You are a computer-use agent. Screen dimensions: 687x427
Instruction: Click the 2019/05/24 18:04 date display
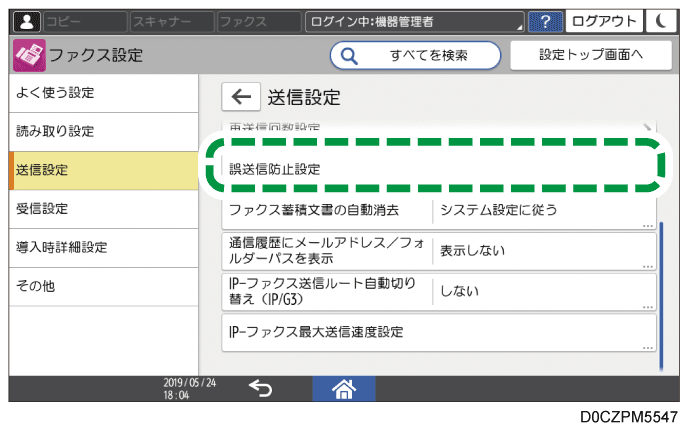(x=189, y=388)
